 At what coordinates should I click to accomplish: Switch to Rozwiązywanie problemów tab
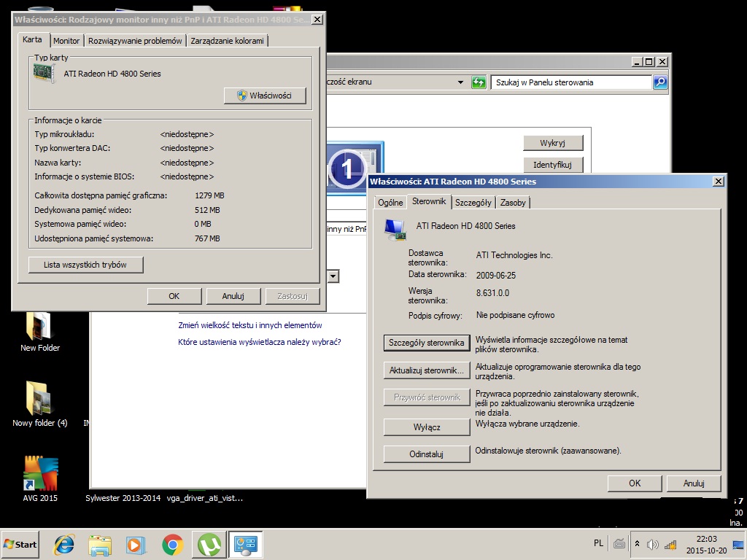[135, 41]
